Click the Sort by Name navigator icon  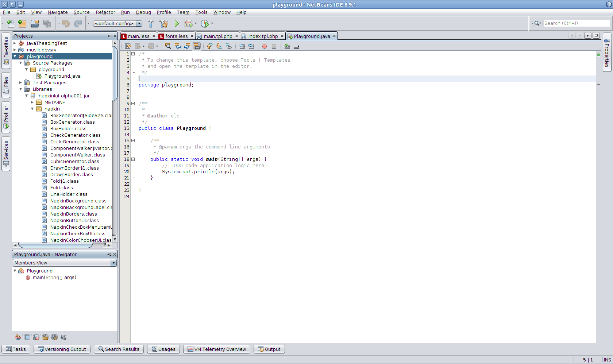coord(54,337)
